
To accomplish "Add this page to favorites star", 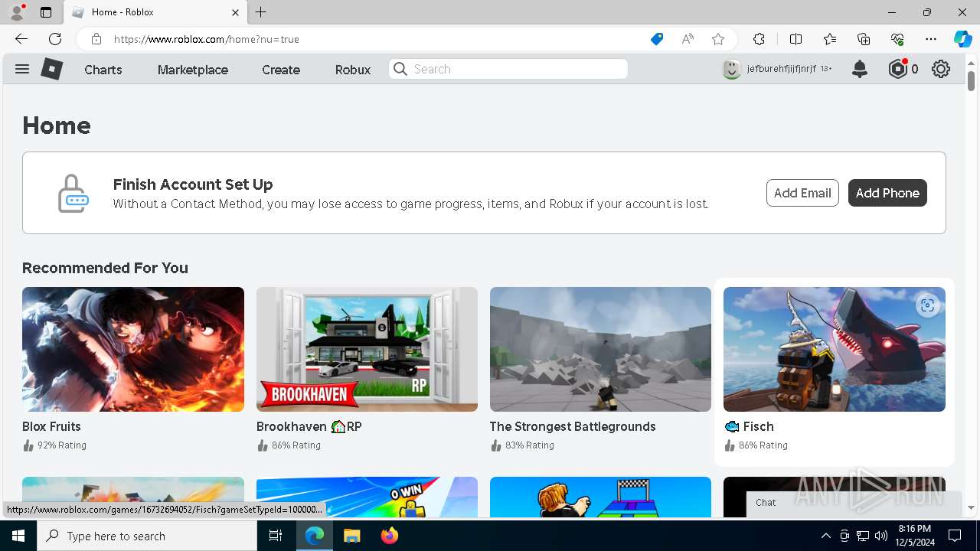I will (x=718, y=39).
